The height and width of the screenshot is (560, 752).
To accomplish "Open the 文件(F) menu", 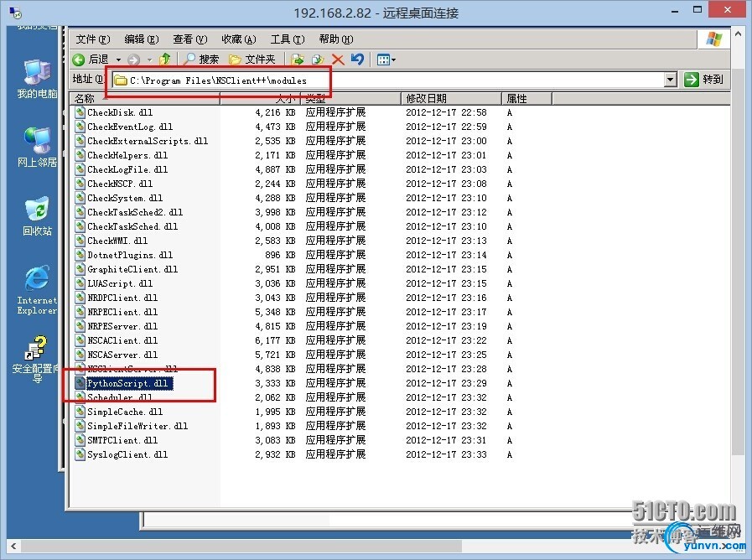I will pos(92,39).
